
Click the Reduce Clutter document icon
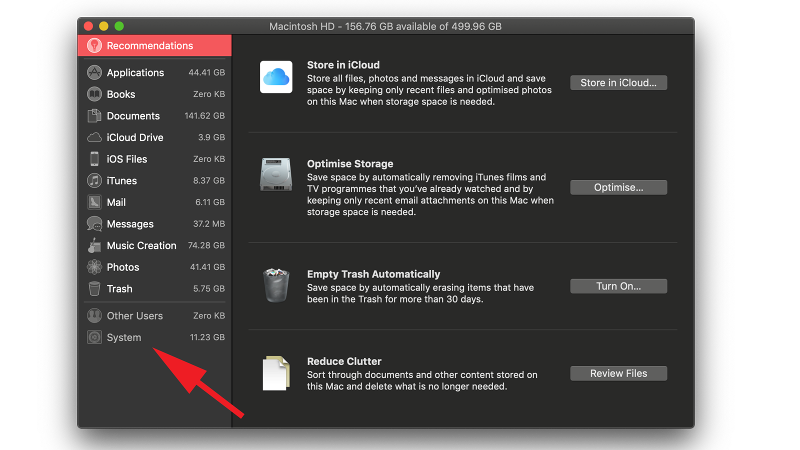[x=275, y=373]
